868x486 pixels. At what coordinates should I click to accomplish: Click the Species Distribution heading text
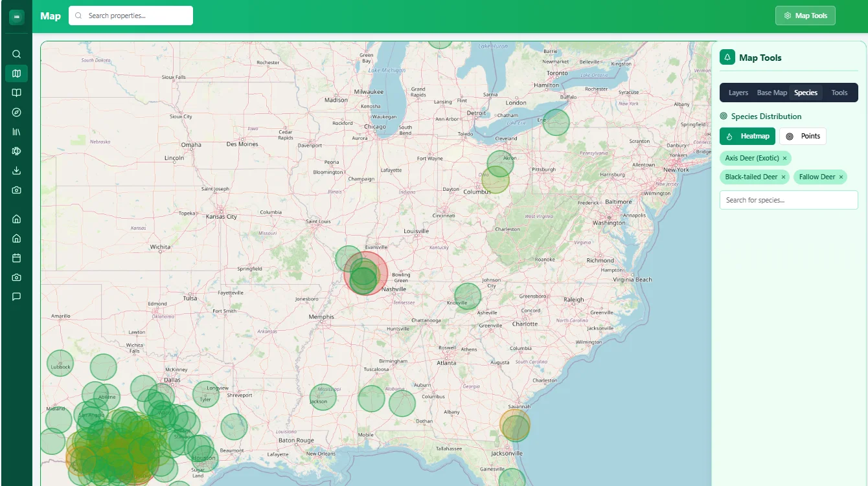766,116
